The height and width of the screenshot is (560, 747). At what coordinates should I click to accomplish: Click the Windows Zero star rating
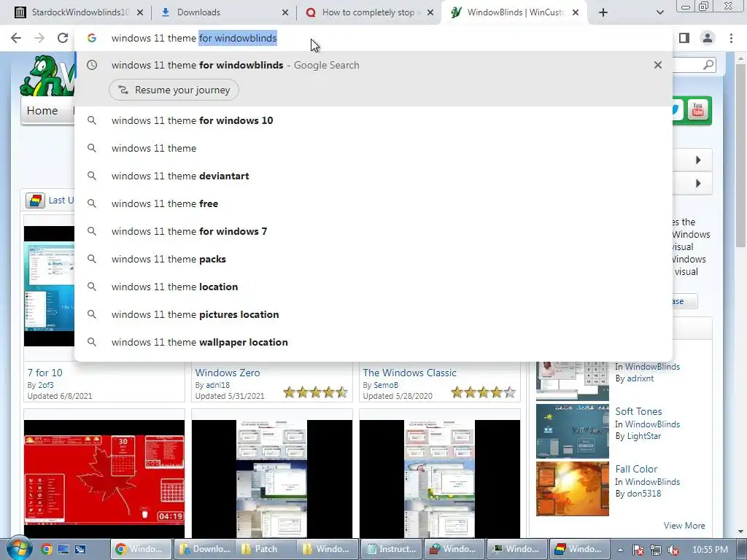[x=315, y=392]
